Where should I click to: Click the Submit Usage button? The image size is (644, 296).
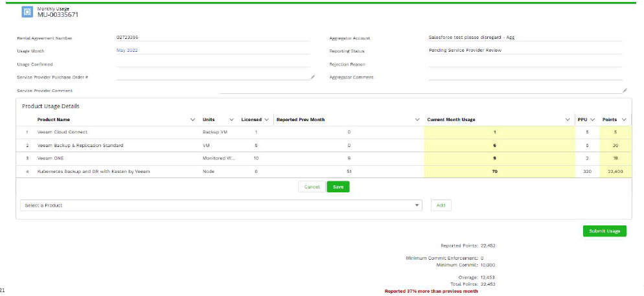(604, 231)
